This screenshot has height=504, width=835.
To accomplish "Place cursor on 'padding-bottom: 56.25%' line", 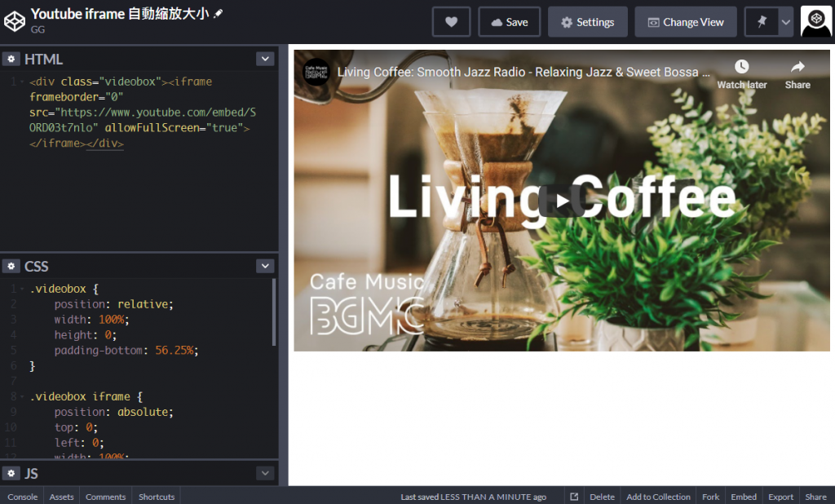I will tap(126, 351).
